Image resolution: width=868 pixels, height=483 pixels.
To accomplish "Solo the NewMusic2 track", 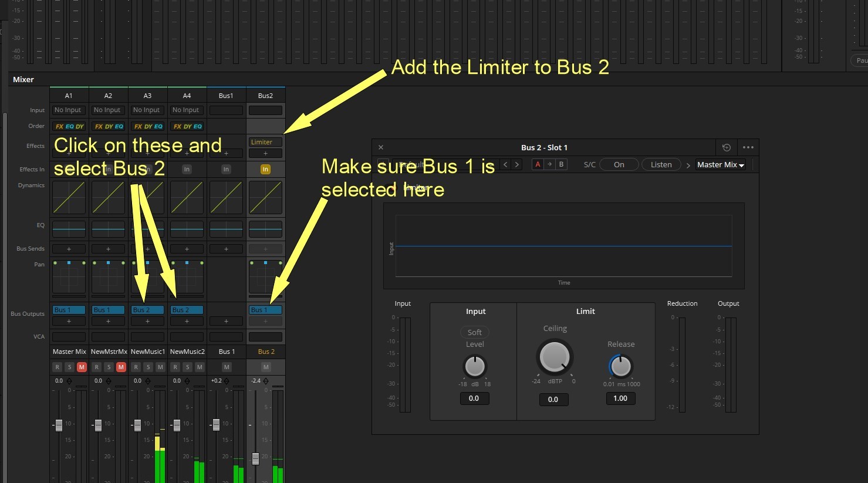I will 187,367.
